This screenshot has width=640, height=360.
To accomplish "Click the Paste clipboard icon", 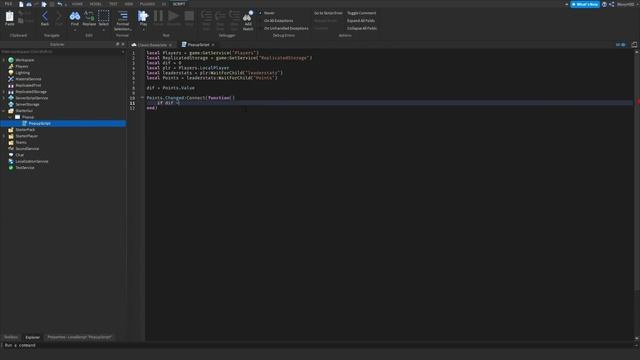I will (9, 17).
